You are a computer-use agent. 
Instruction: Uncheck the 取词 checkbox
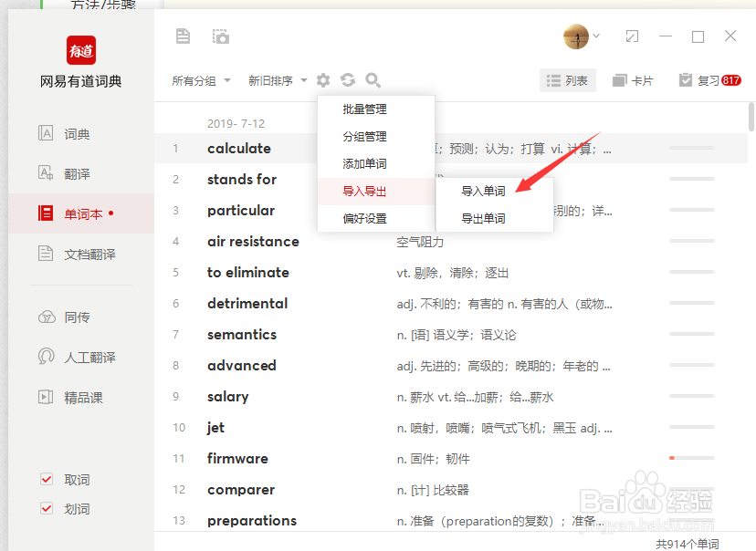point(47,479)
